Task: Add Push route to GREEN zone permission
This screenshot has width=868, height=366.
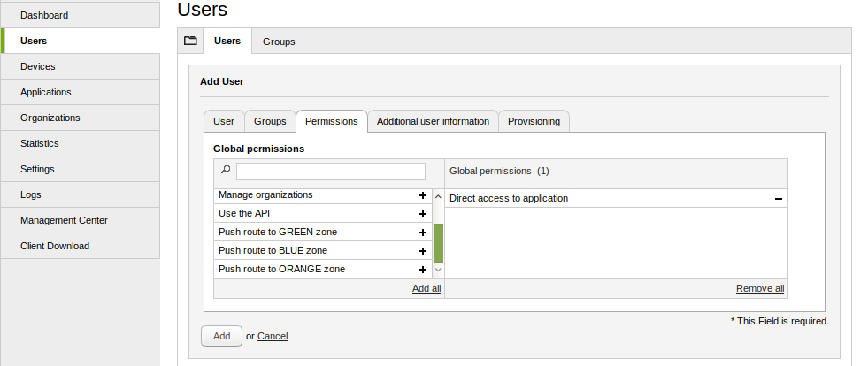Action: click(x=423, y=233)
